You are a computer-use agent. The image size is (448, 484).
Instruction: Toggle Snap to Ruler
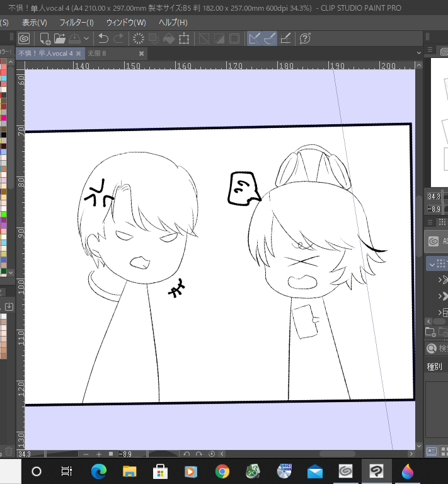point(255,38)
